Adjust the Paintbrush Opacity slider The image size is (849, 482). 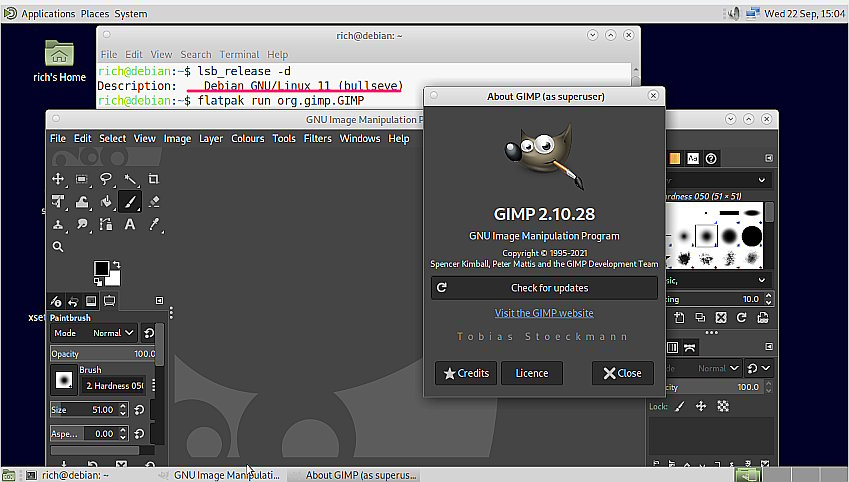[x=103, y=354]
